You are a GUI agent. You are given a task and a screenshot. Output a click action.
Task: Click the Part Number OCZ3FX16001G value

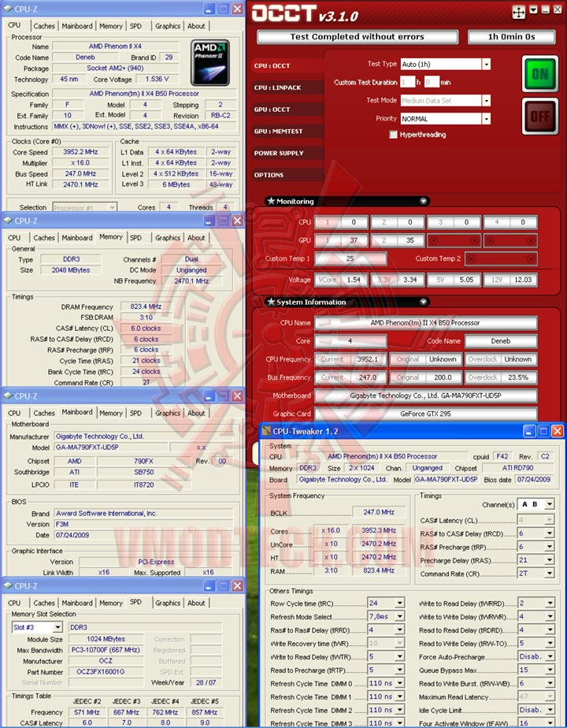pos(105,672)
